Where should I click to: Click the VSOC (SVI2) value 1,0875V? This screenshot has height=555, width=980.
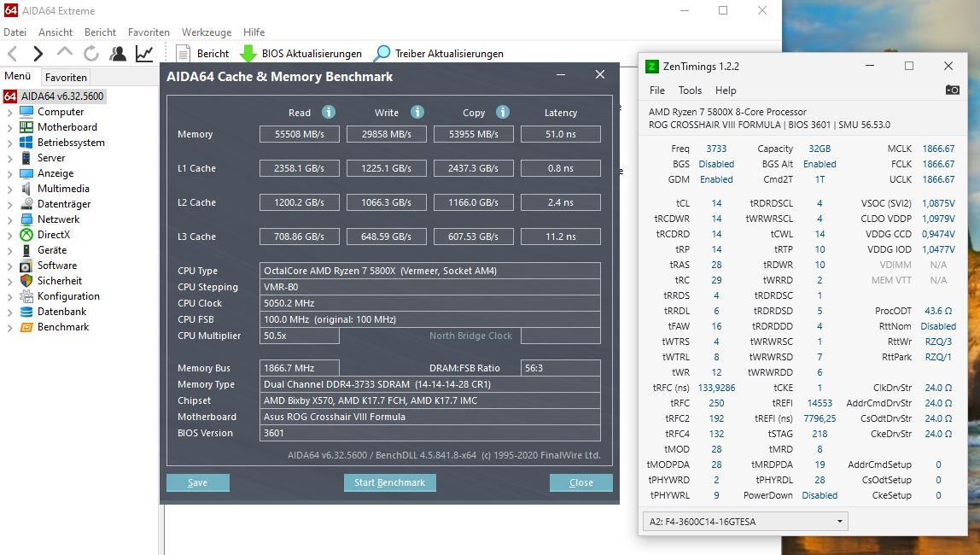[x=938, y=203]
